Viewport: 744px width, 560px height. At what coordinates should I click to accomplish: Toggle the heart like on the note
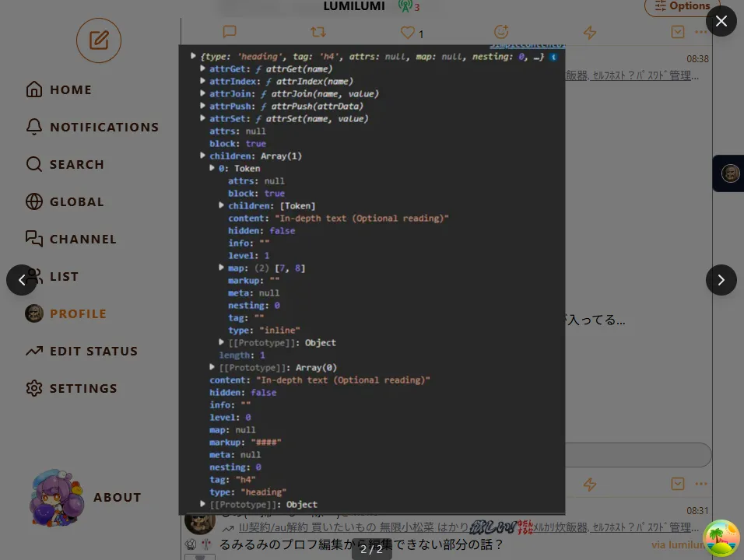click(x=408, y=33)
